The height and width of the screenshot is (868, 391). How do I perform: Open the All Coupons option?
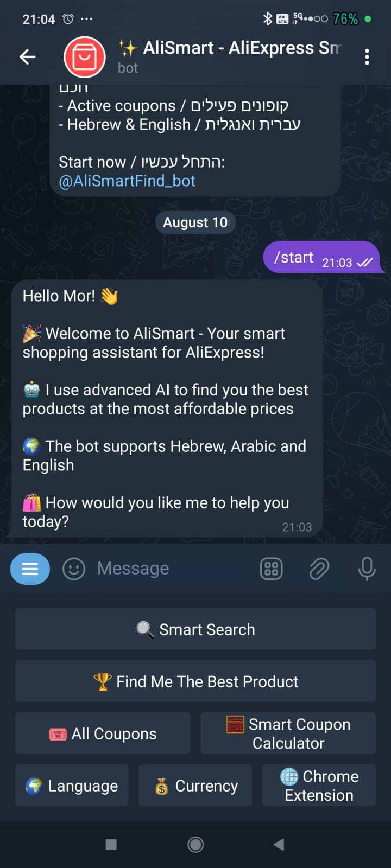(x=103, y=733)
